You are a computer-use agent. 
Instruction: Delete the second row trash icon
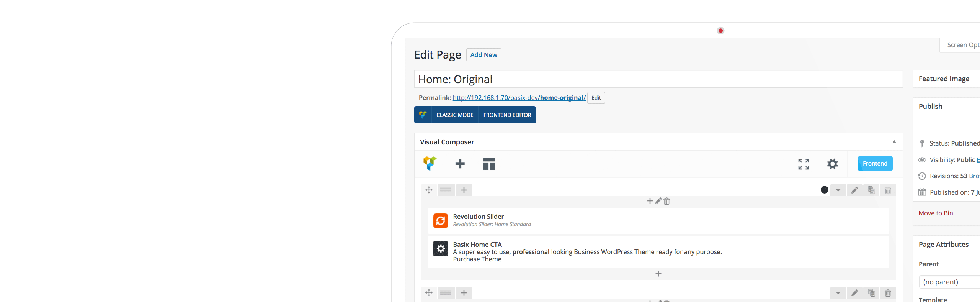click(888, 293)
